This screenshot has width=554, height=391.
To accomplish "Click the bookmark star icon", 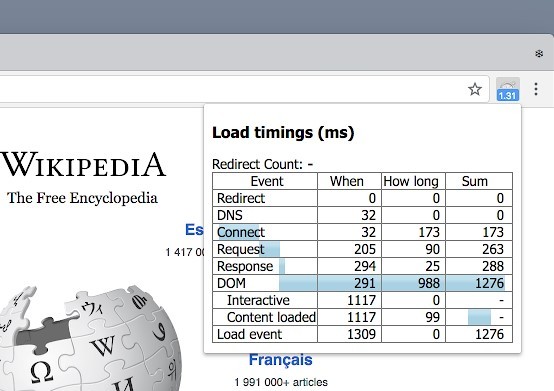I will coord(475,89).
